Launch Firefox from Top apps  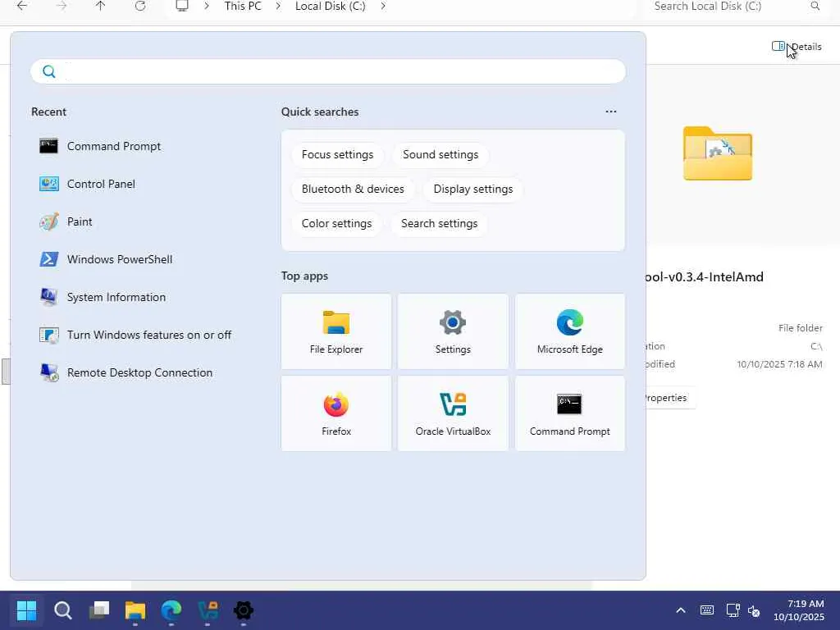(x=336, y=413)
